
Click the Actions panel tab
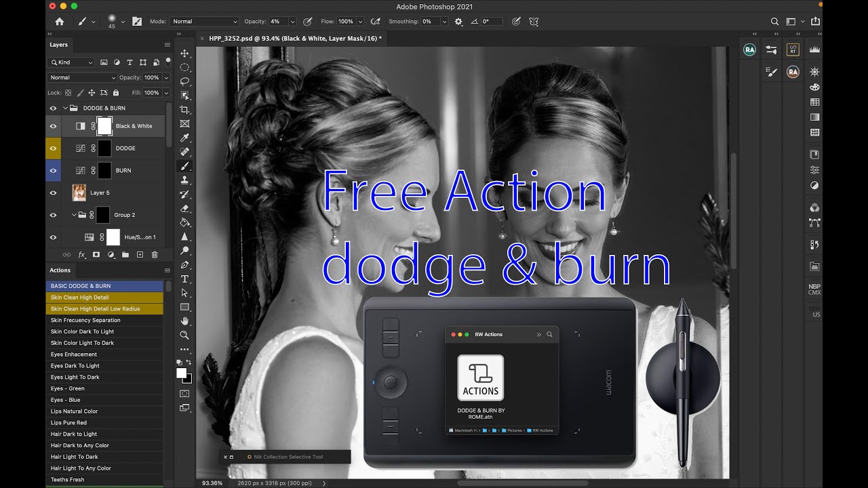click(x=60, y=270)
